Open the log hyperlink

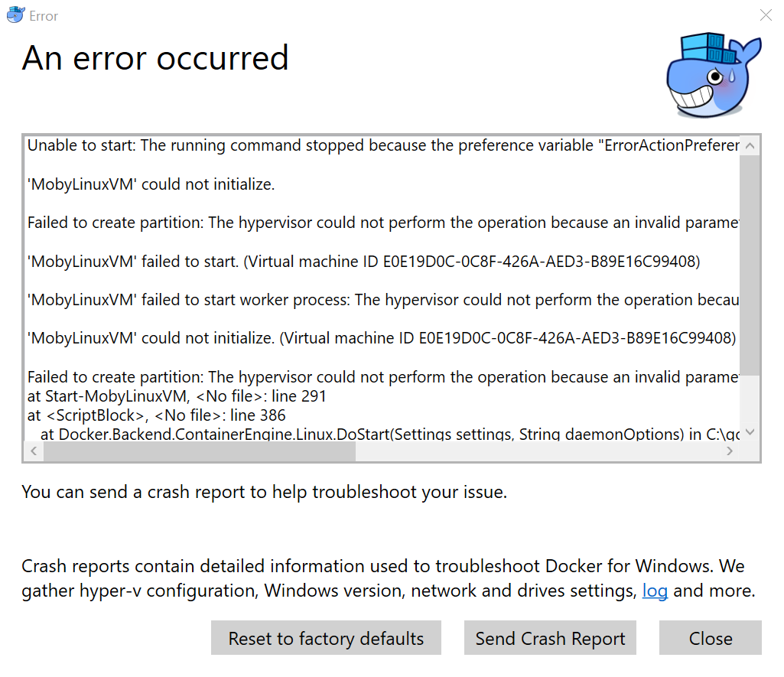point(656,591)
